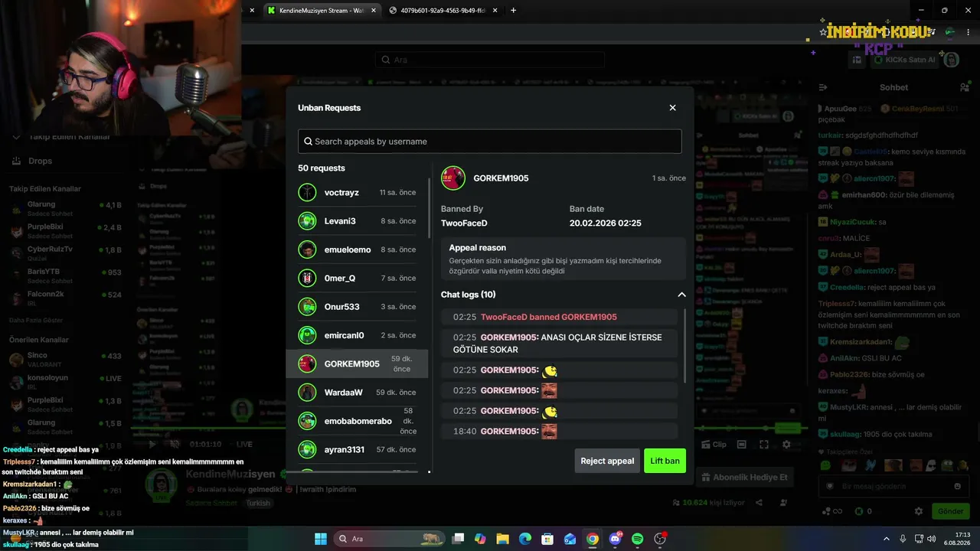Open konsoloyun channel in recommended list

click(66, 382)
